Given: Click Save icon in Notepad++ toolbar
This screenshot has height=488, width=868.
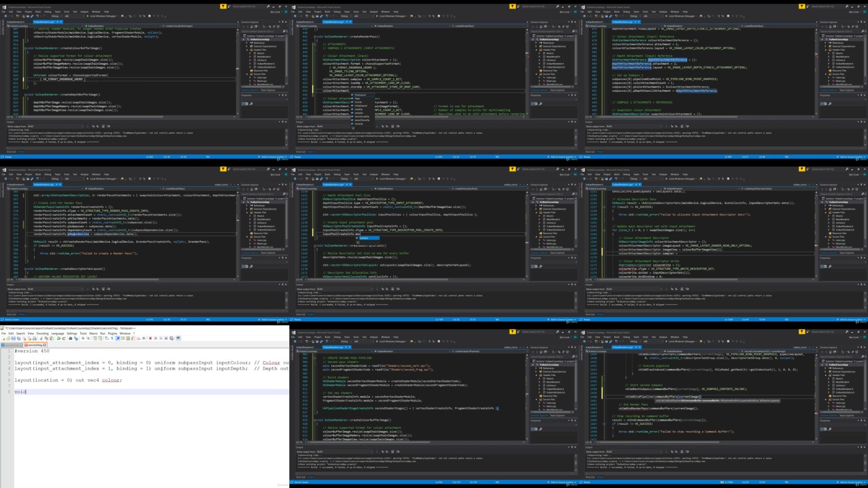Looking at the screenshot, I should coord(13,338).
